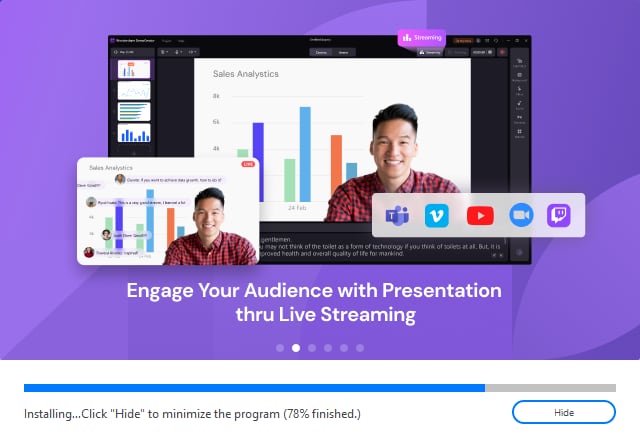The width and height of the screenshot is (640, 436).
Task: Click the Vimeo icon in promo
Action: point(436,216)
